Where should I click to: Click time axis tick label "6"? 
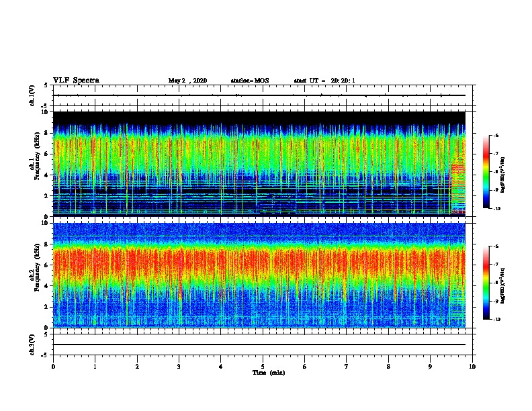[305, 367]
